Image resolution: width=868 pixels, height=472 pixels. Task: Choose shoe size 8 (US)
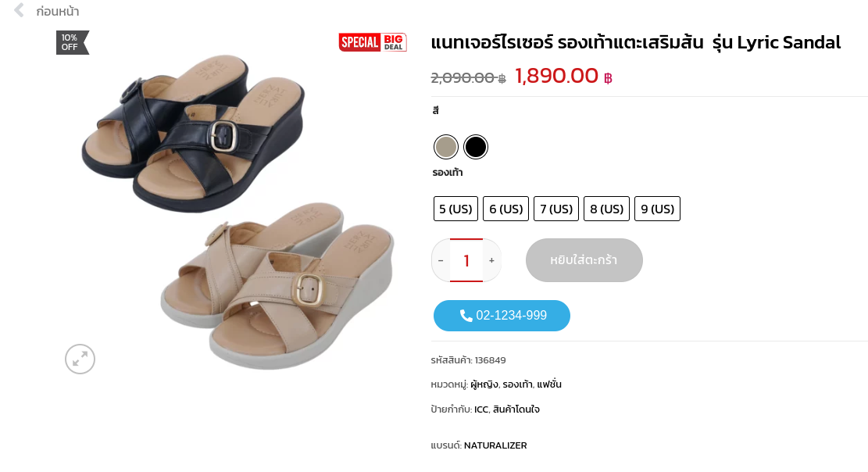[607, 209]
